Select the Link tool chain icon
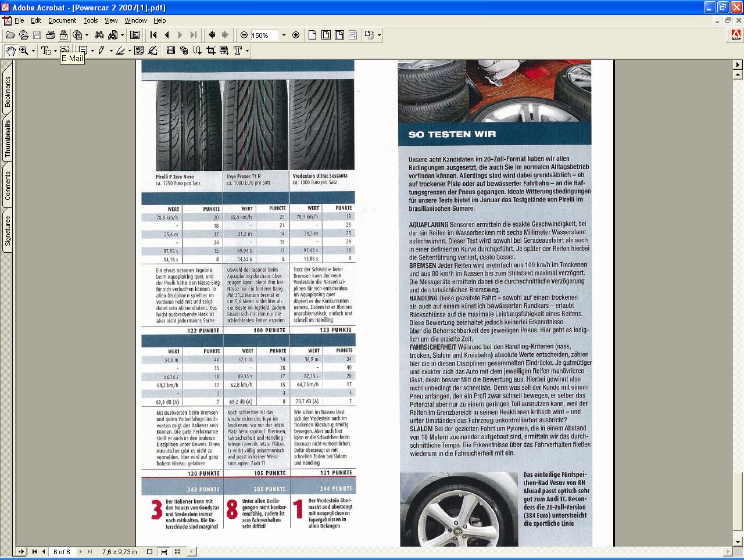Screen dimensions: 744x560 (184, 51)
